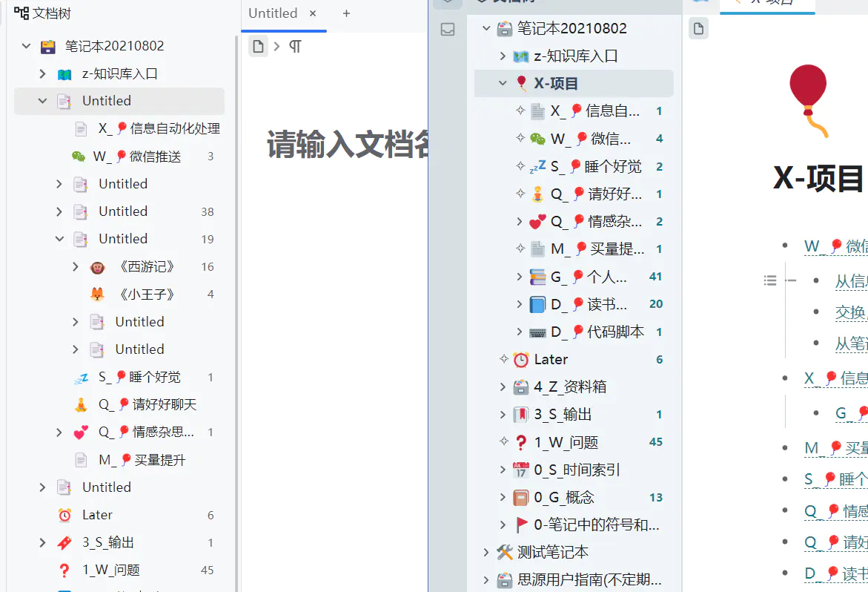Collapse the Untitled row with count 19

[59, 239]
